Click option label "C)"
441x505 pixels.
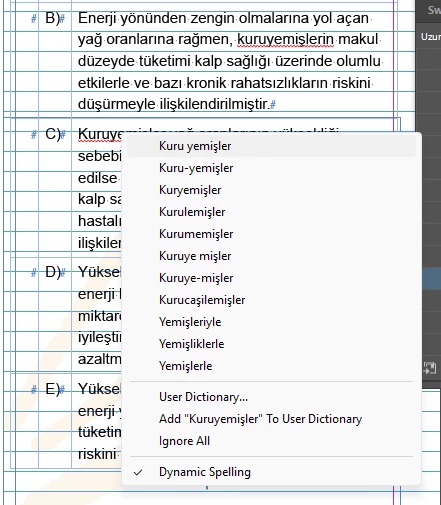coord(53,134)
